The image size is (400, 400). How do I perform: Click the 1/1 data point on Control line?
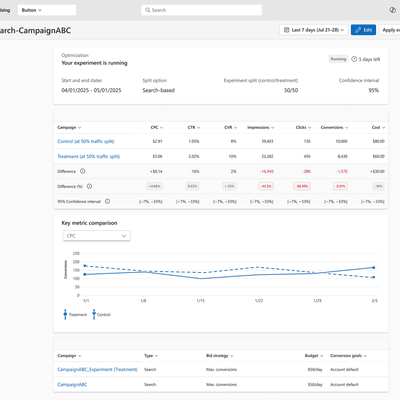[85, 266]
